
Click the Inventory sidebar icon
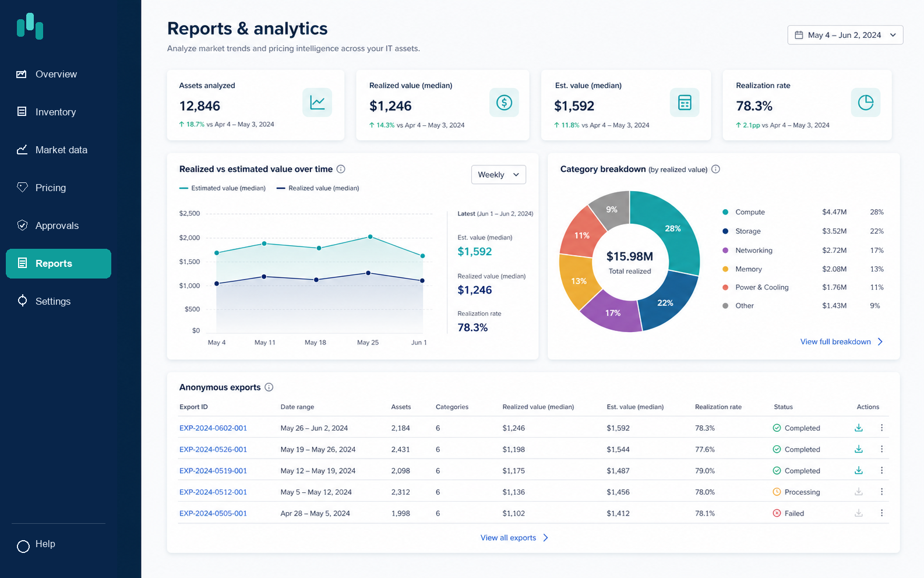click(x=22, y=111)
